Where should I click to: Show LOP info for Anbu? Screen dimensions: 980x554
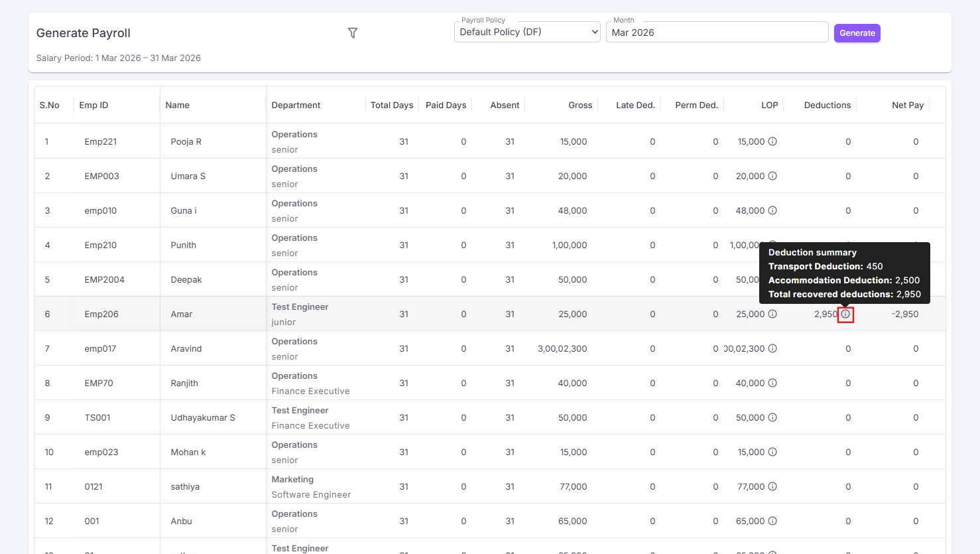[772, 521]
